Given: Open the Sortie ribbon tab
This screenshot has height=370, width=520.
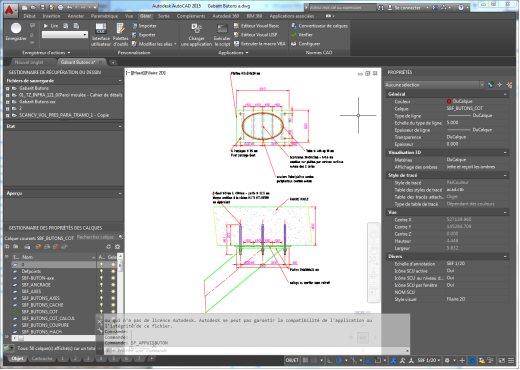Looking at the screenshot, I should tap(164, 16).
